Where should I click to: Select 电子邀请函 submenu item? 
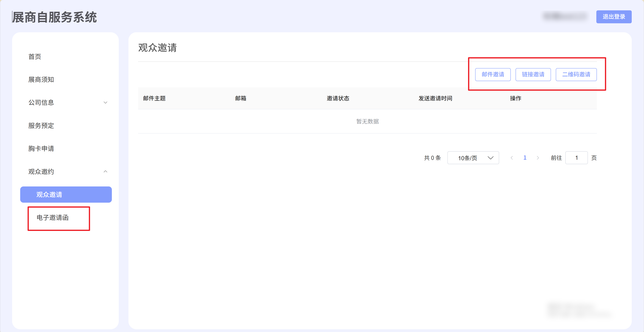52,218
